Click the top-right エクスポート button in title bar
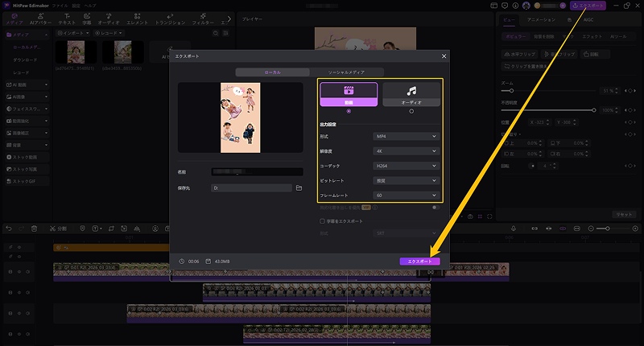This screenshot has width=644, height=346. [x=588, y=6]
